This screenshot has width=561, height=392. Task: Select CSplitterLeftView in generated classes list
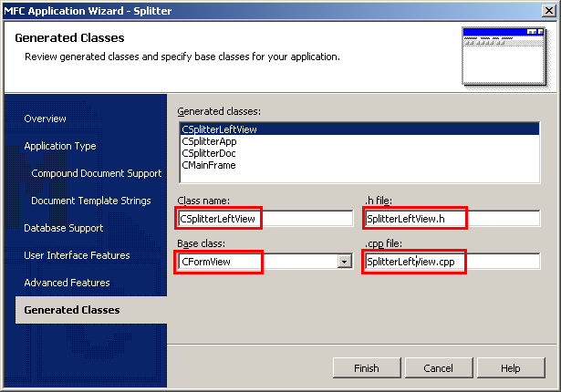pyautogui.click(x=359, y=129)
